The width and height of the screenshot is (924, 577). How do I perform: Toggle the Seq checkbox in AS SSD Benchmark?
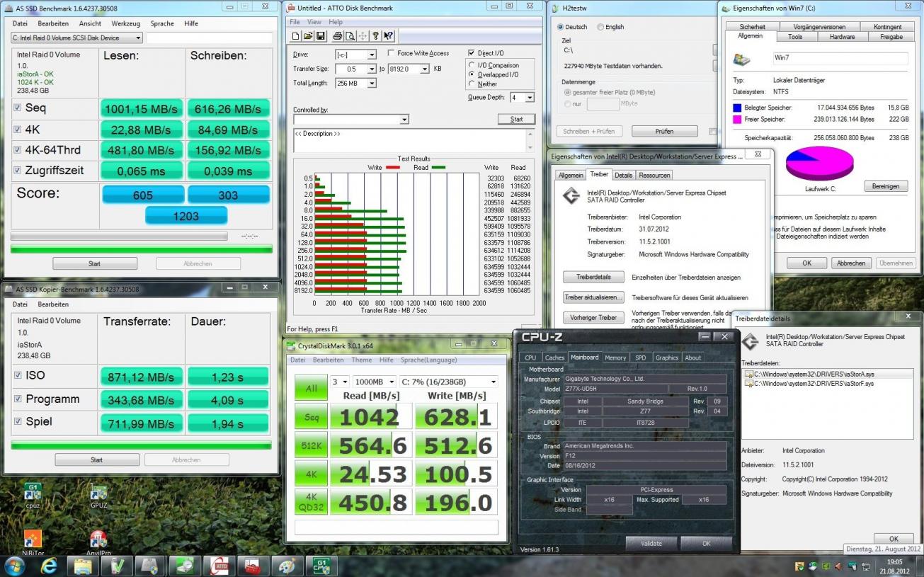coord(18,108)
